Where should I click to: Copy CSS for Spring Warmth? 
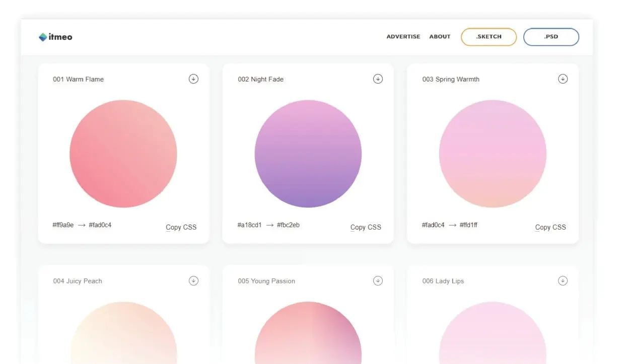[x=550, y=227]
